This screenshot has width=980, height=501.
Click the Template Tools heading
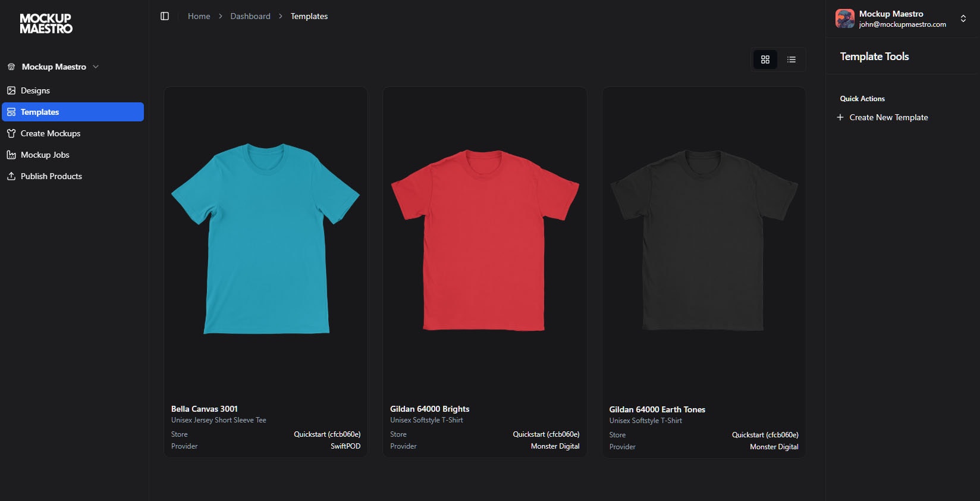click(874, 57)
